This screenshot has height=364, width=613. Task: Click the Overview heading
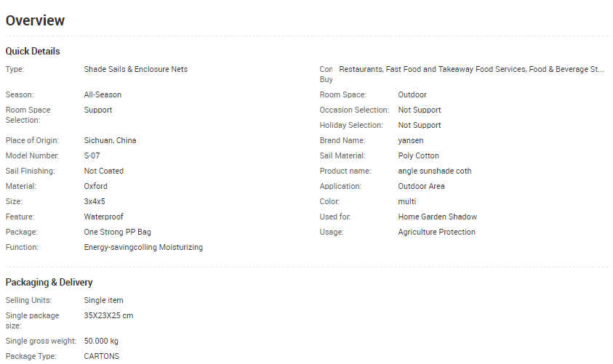35,20
